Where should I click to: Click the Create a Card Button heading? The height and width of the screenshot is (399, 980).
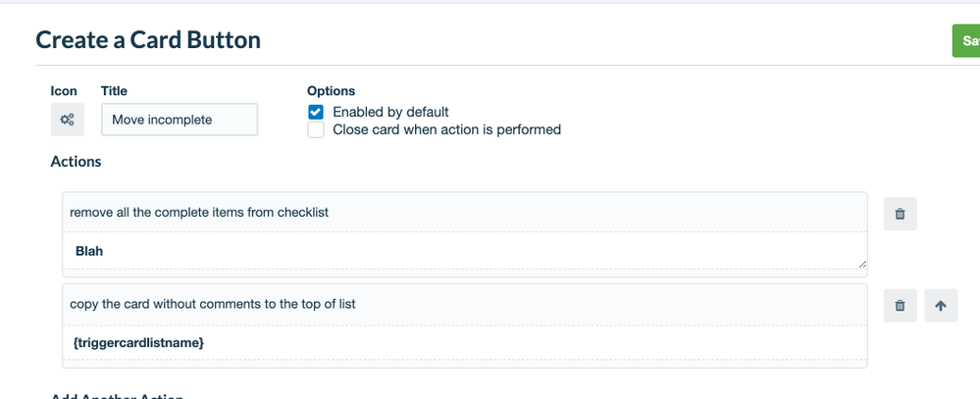(148, 39)
